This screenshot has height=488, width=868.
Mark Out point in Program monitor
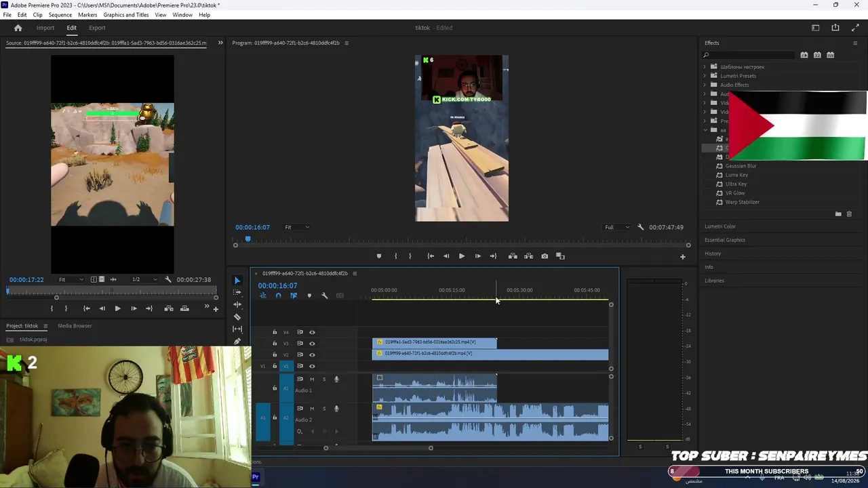point(410,256)
